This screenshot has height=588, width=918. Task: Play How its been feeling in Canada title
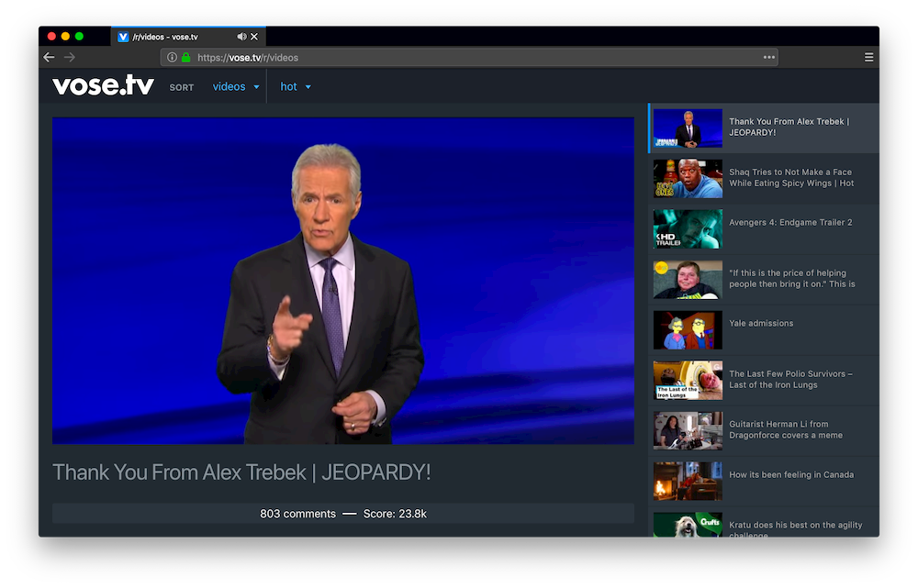791,474
